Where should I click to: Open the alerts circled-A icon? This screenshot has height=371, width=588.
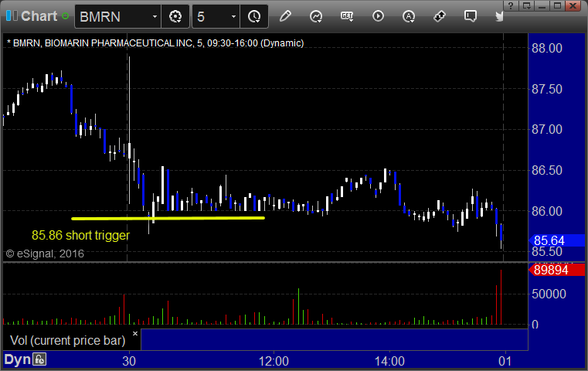(409, 16)
